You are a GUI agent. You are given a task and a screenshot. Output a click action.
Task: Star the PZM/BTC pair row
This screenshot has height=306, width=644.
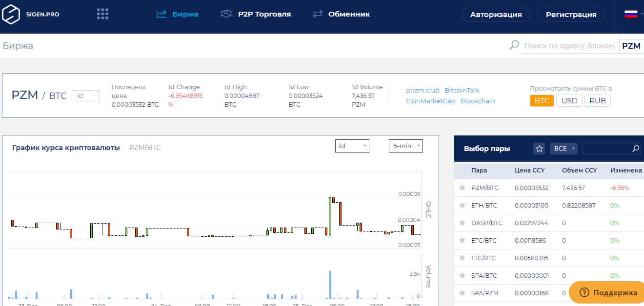(x=462, y=188)
